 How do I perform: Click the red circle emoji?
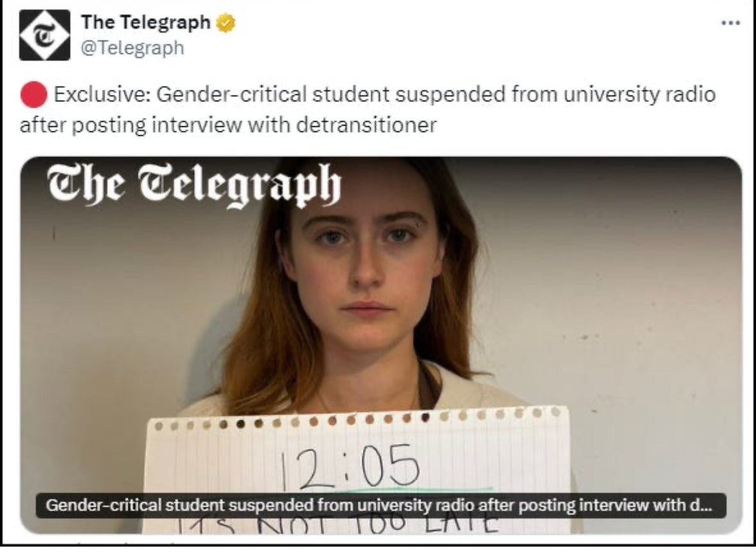click(33, 95)
